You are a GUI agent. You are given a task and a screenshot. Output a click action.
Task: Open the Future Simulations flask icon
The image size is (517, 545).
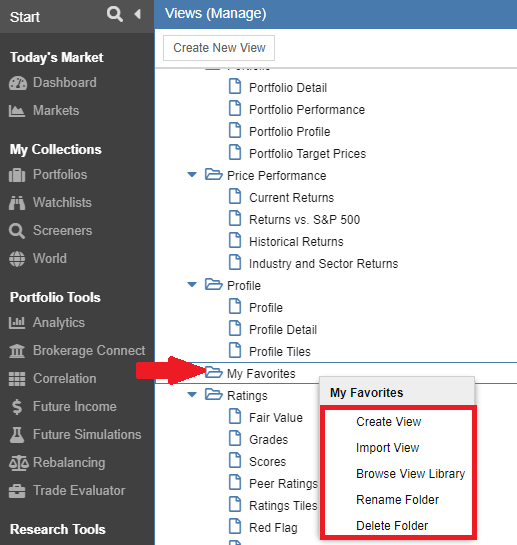[17, 435]
